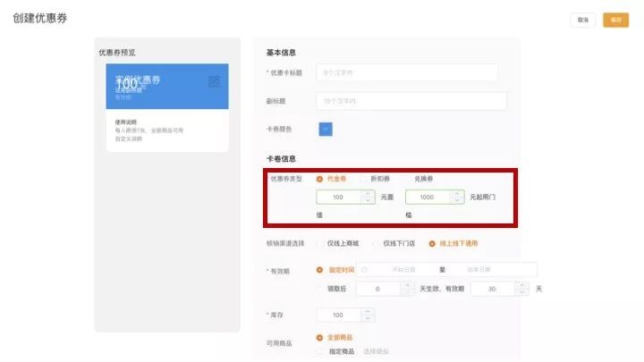Select the 代金券 coupon type

tap(320, 179)
